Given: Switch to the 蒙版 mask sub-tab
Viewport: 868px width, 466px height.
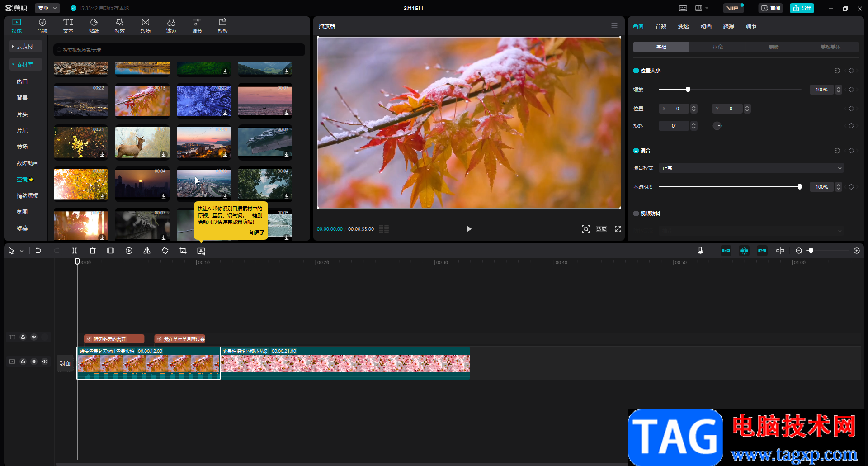Looking at the screenshot, I should click(774, 47).
